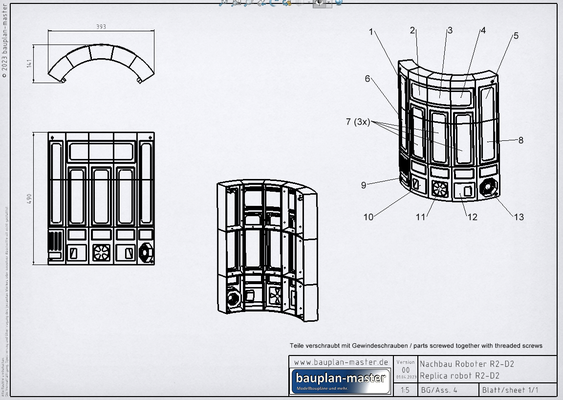
Task: Select the title text 'Nachbau Roboter R2-D2'
Action: (467, 364)
